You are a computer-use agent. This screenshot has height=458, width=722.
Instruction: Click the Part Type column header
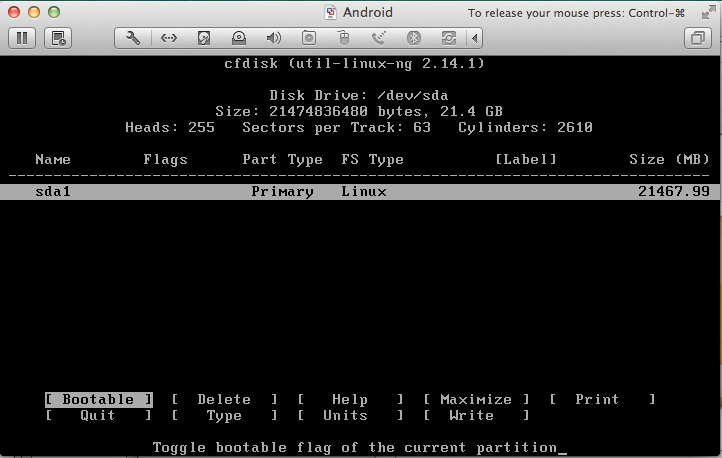282,160
